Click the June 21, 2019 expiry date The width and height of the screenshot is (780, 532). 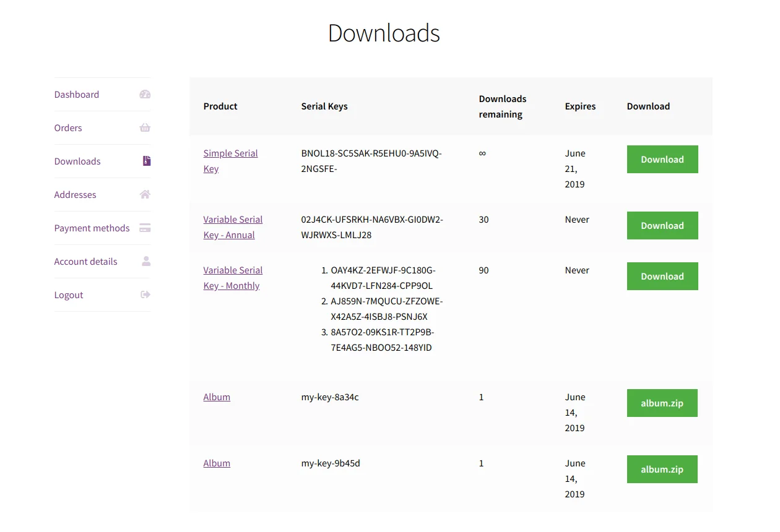[x=575, y=169]
